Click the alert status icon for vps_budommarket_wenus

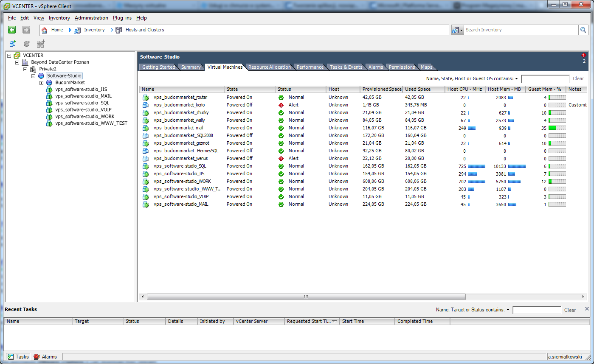(x=281, y=158)
